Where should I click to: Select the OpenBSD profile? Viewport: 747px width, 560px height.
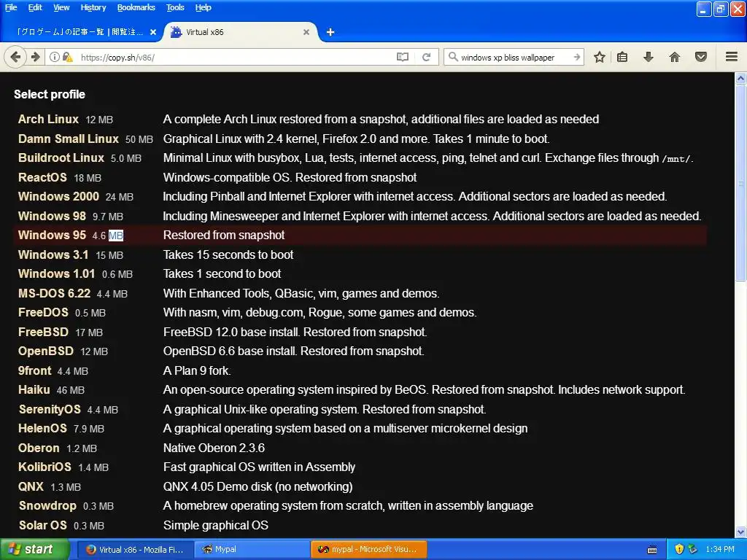[x=46, y=351]
